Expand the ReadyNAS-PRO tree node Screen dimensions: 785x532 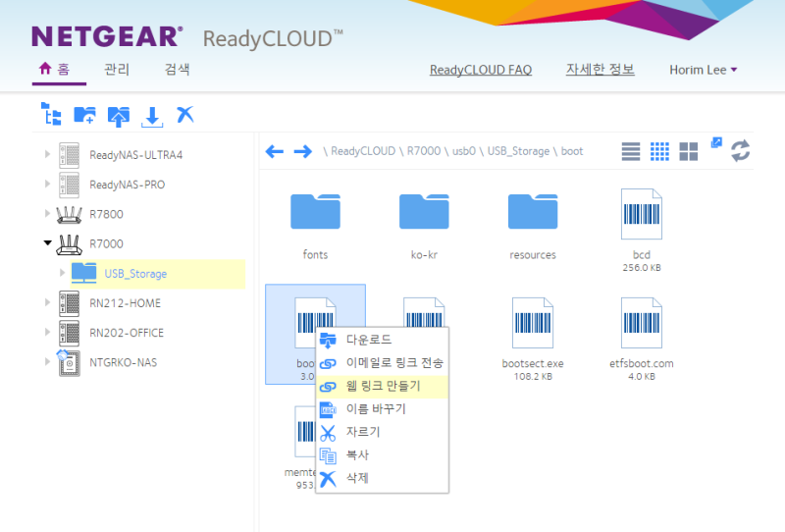point(47,184)
